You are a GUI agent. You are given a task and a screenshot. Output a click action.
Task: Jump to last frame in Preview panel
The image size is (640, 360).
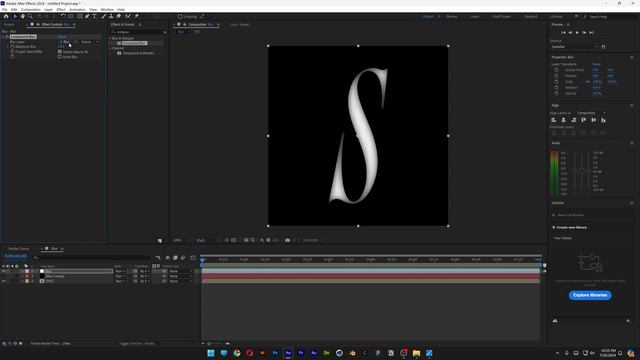(591, 33)
